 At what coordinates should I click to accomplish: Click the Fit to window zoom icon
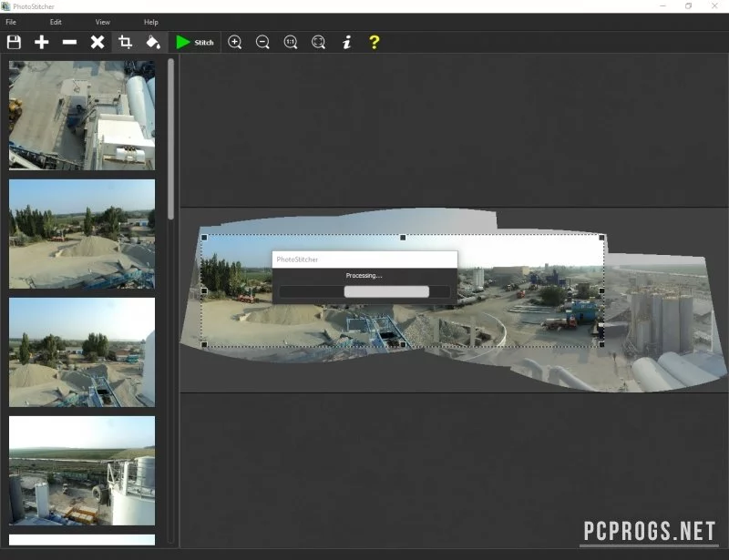318,42
